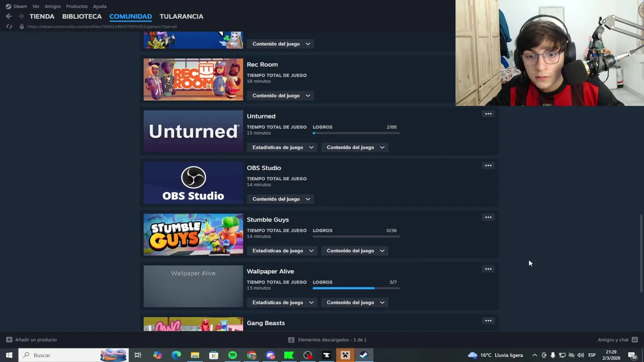Open Microsoft Store from taskbar
Viewport: 644px width, 362px height.
(214, 355)
